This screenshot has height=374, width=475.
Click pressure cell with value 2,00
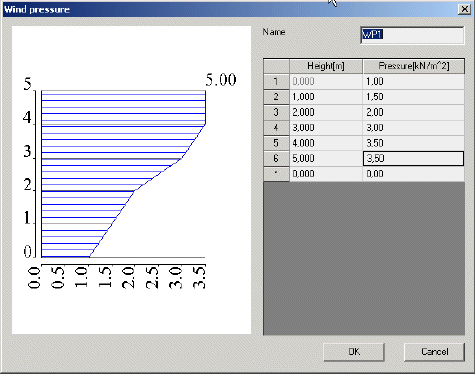point(414,112)
